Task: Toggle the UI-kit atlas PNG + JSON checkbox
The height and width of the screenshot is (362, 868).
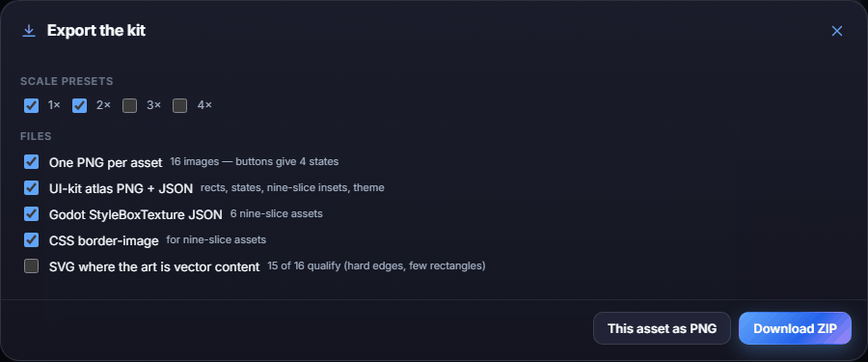Action: click(32, 188)
